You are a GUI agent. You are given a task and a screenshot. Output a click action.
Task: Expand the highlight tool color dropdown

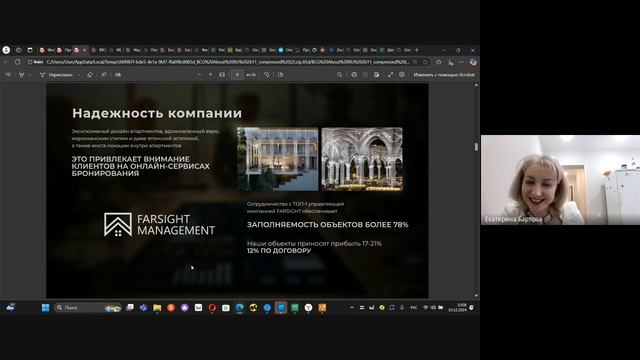[x=29, y=75]
